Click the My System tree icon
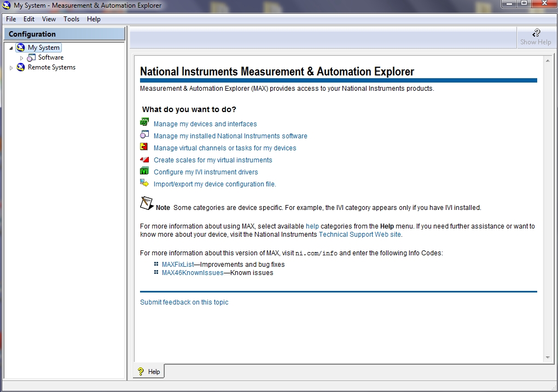558x392 pixels. pyautogui.click(x=21, y=48)
